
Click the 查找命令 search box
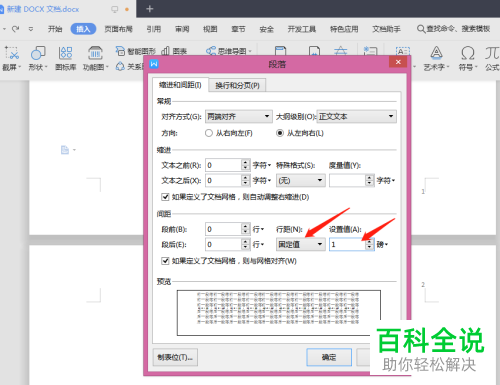(454, 29)
